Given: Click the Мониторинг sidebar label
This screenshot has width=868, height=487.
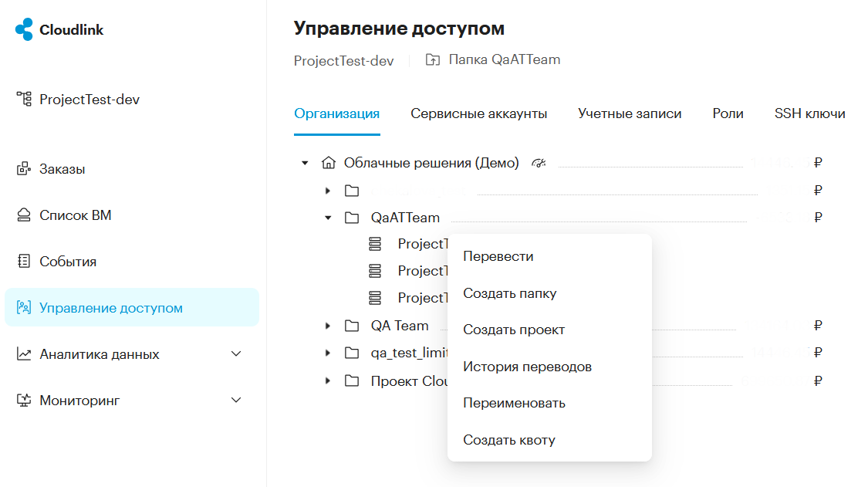Looking at the screenshot, I should [x=79, y=401].
